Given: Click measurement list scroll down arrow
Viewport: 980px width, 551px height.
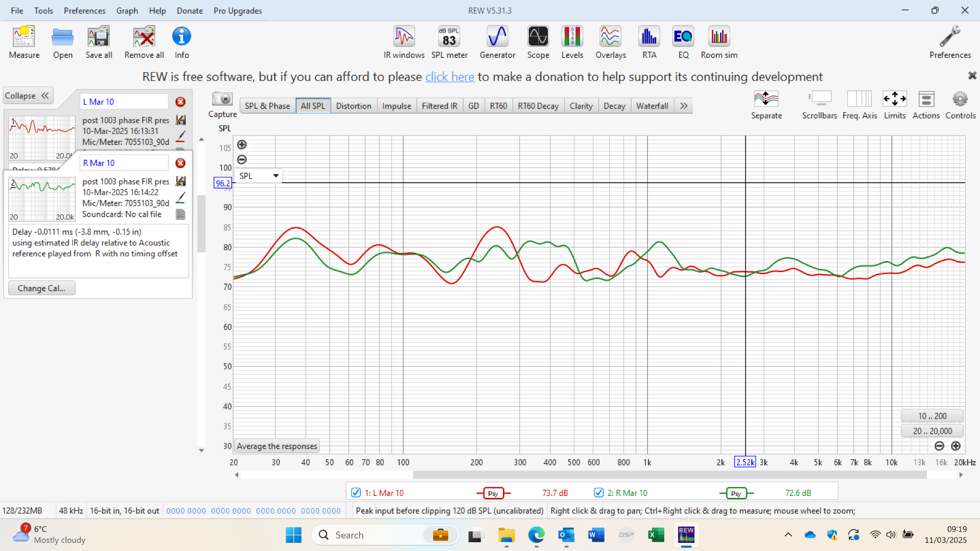Looking at the screenshot, I should click(x=201, y=450).
